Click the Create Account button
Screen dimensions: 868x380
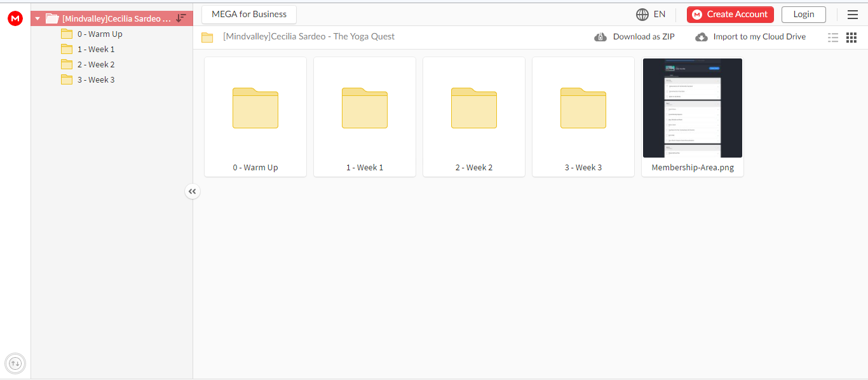[730, 14]
